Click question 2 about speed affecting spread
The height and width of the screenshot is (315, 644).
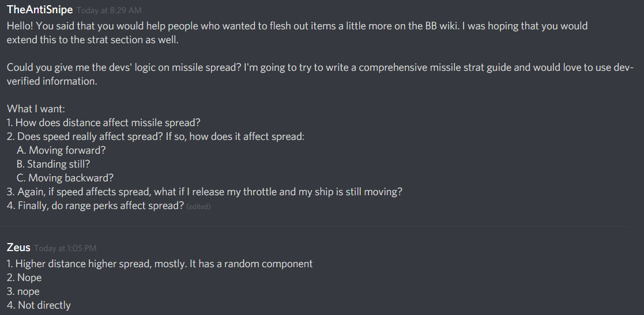pos(155,136)
